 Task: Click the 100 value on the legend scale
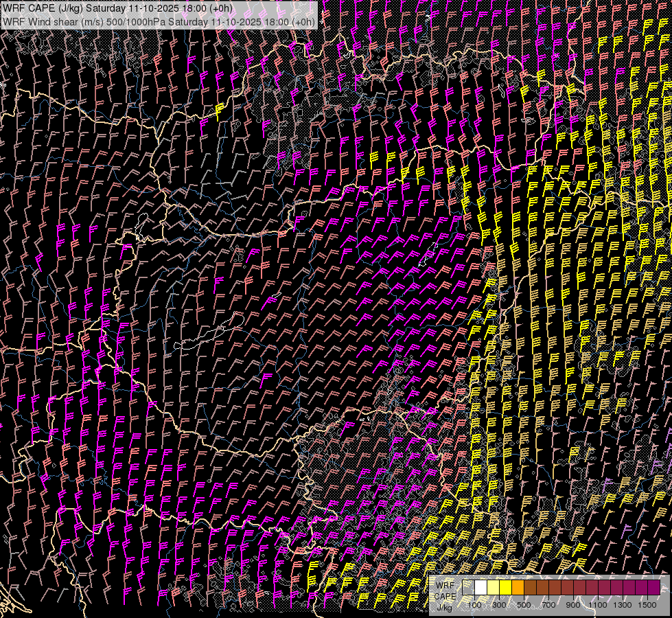(x=474, y=605)
